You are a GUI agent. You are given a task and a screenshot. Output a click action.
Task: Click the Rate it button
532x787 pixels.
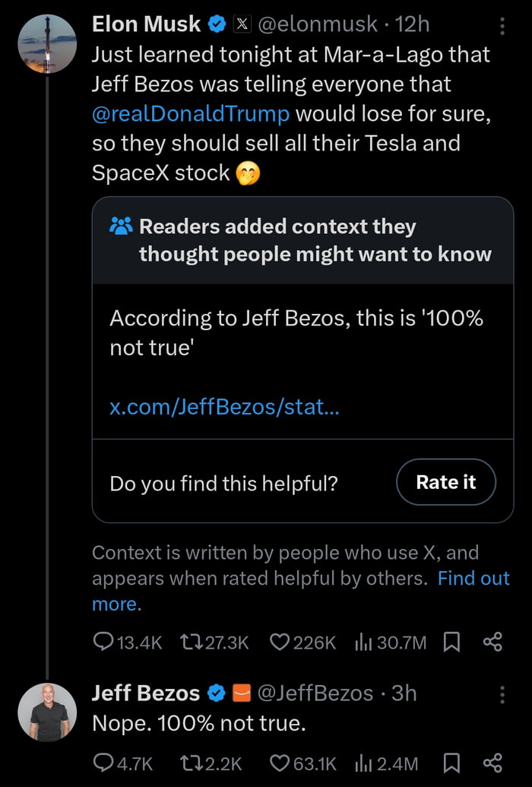pos(446,482)
